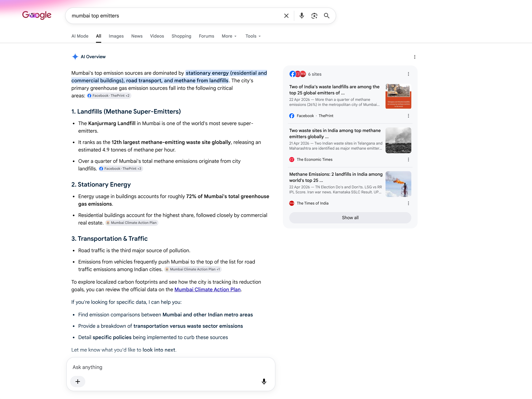Viewport: 532px width, 399px height.
Task: Click Facebook · ThePrint +2 citation chip
Action: pyautogui.click(x=109, y=96)
